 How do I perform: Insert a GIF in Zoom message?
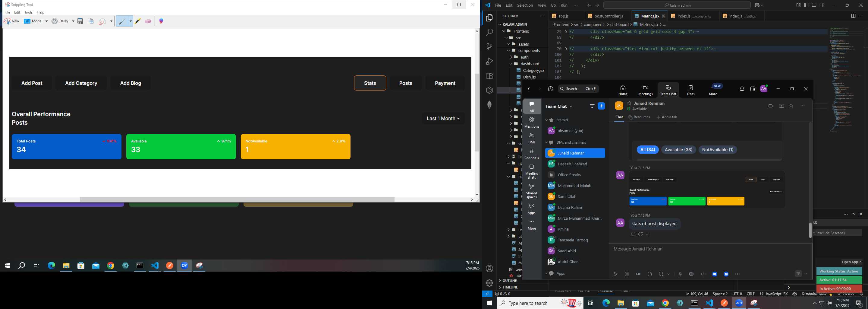pyautogui.click(x=638, y=274)
